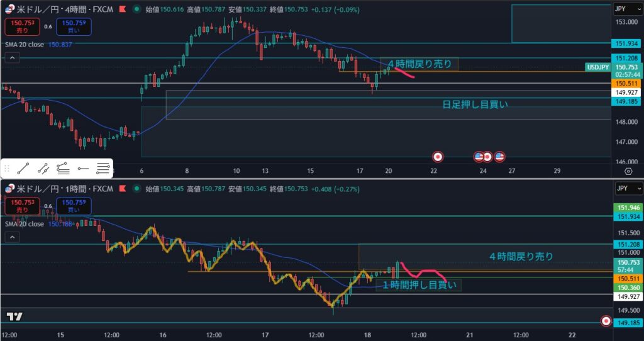Click the blue buy button on lower chart
Screen dimensions: 644x341
click(73, 206)
